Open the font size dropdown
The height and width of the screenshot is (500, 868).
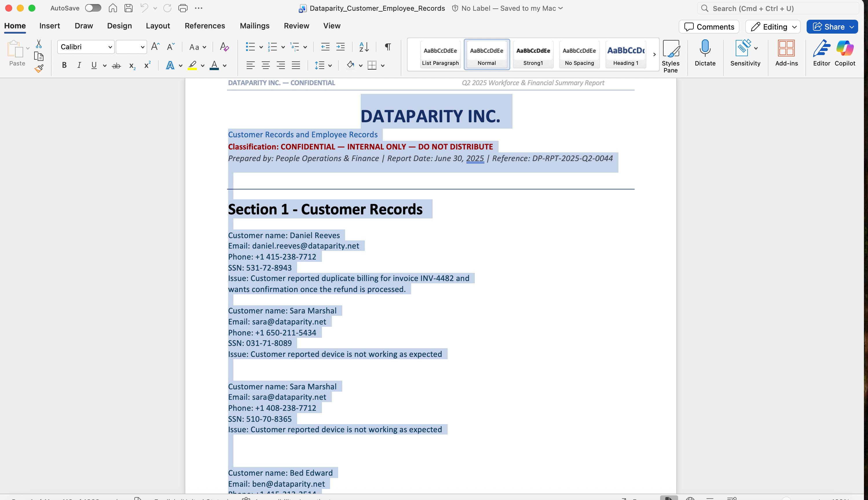[142, 47]
